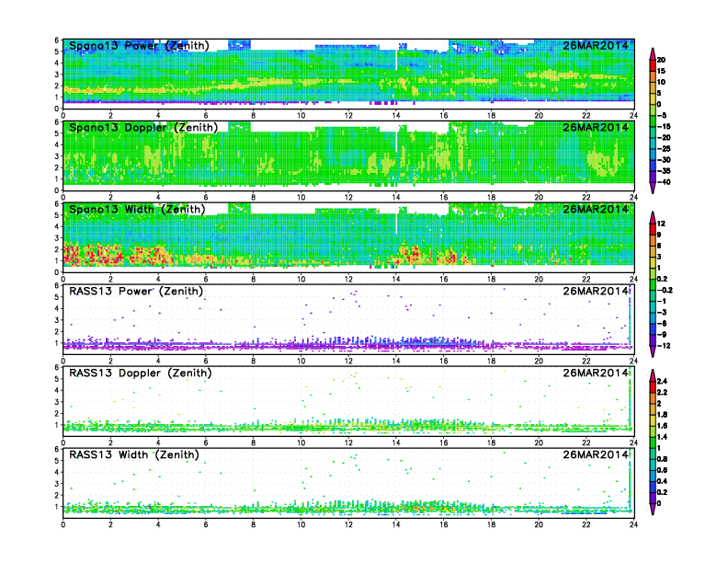The height and width of the screenshot is (563, 728).
Task: Click hour tick "10" below the RASS13 Doppler panel
Action: tap(301, 443)
